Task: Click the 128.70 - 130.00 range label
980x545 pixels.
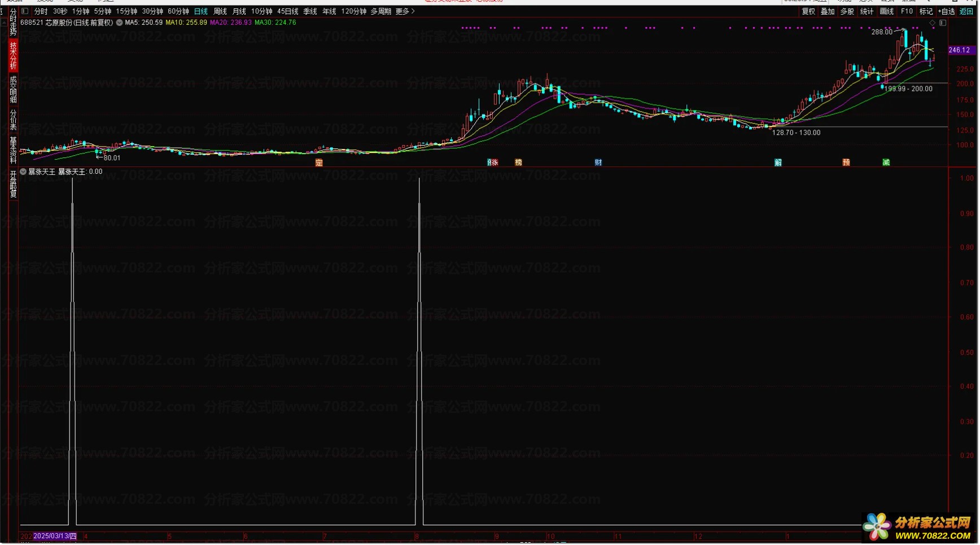Action: coord(797,133)
